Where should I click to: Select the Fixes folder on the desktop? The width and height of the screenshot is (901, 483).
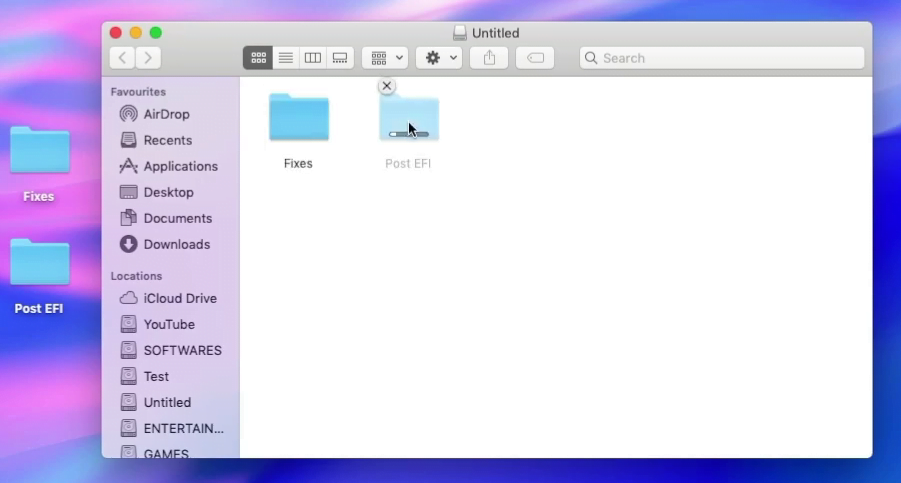pos(40,150)
